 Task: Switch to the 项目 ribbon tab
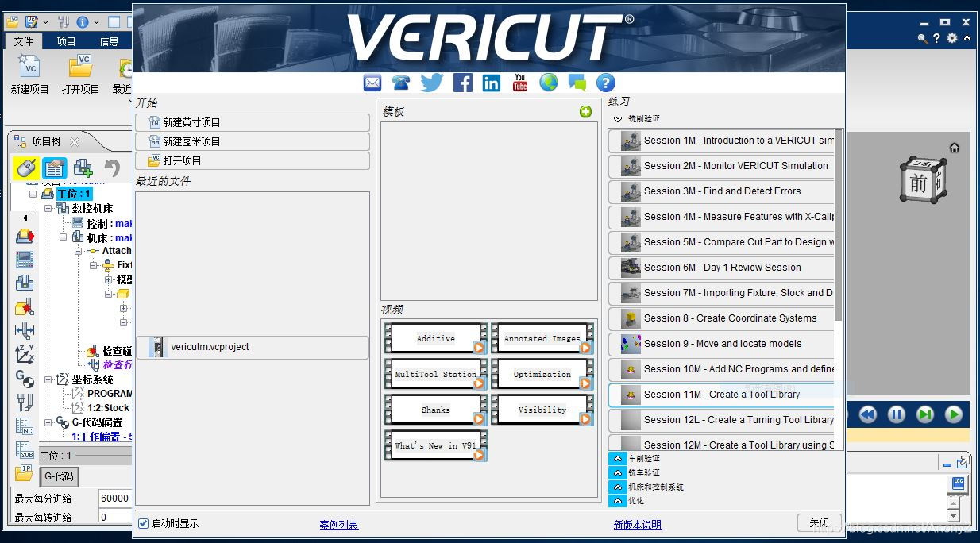click(66, 41)
